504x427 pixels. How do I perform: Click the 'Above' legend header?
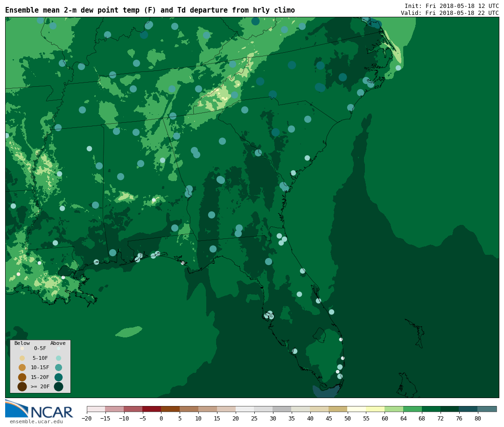(x=58, y=343)
